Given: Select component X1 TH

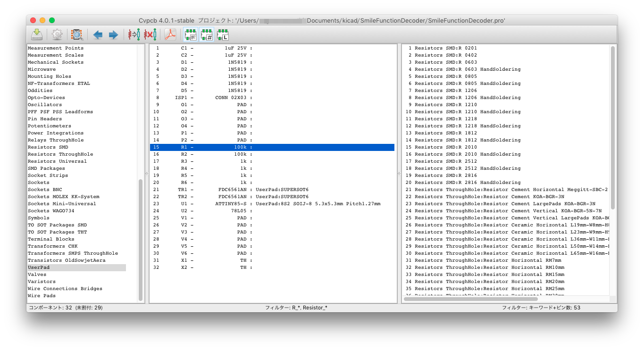Looking at the screenshot, I should (272, 260).
